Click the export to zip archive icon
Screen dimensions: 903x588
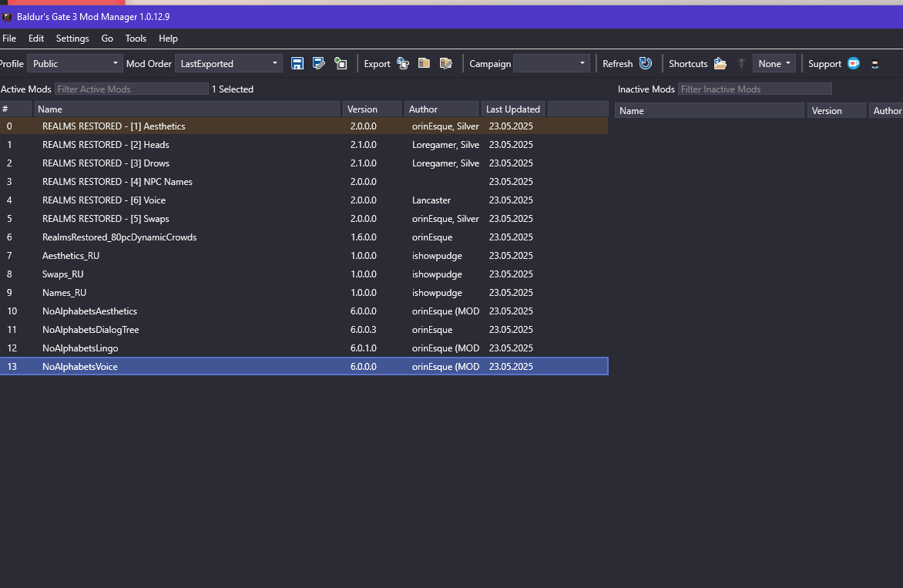[x=425, y=63]
